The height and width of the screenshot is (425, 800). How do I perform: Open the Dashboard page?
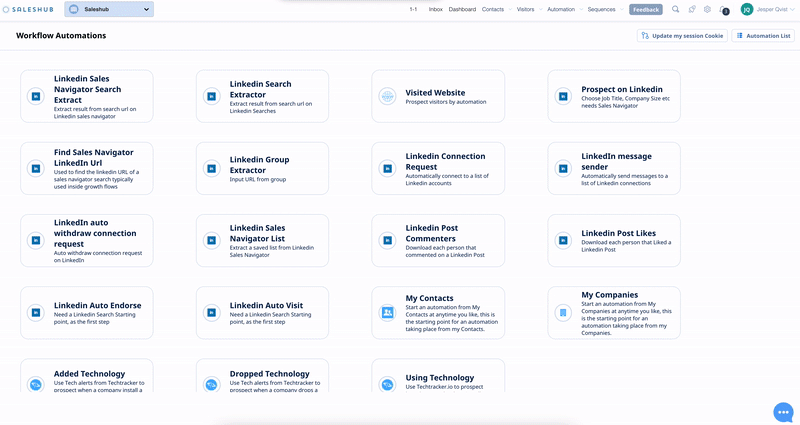click(462, 9)
